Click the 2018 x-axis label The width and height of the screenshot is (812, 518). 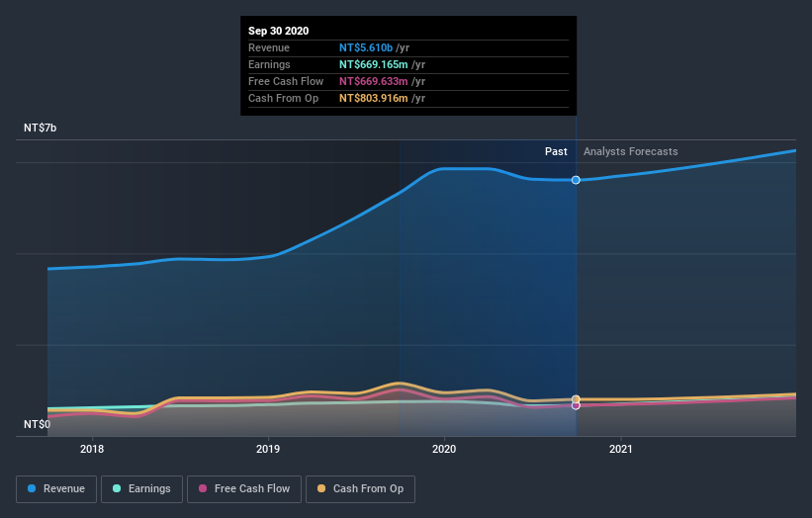pyautogui.click(x=92, y=449)
